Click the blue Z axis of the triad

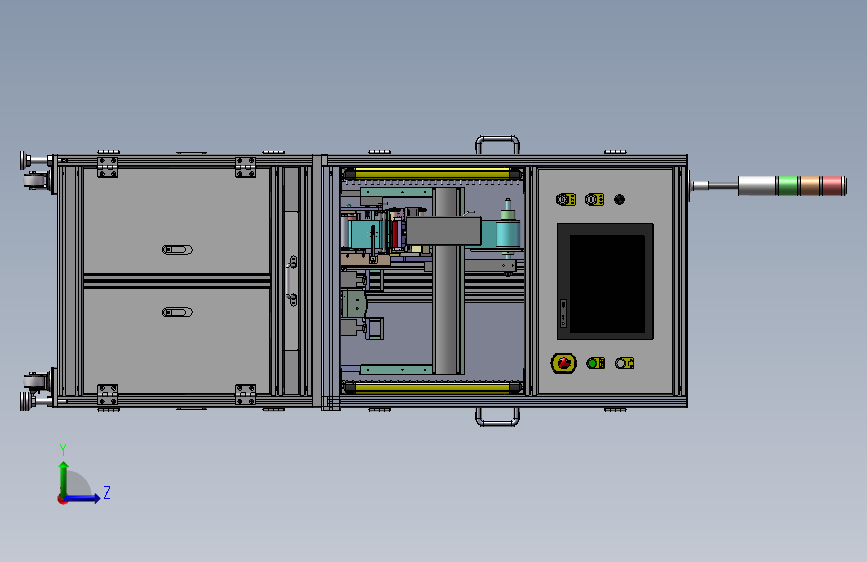click(82, 498)
